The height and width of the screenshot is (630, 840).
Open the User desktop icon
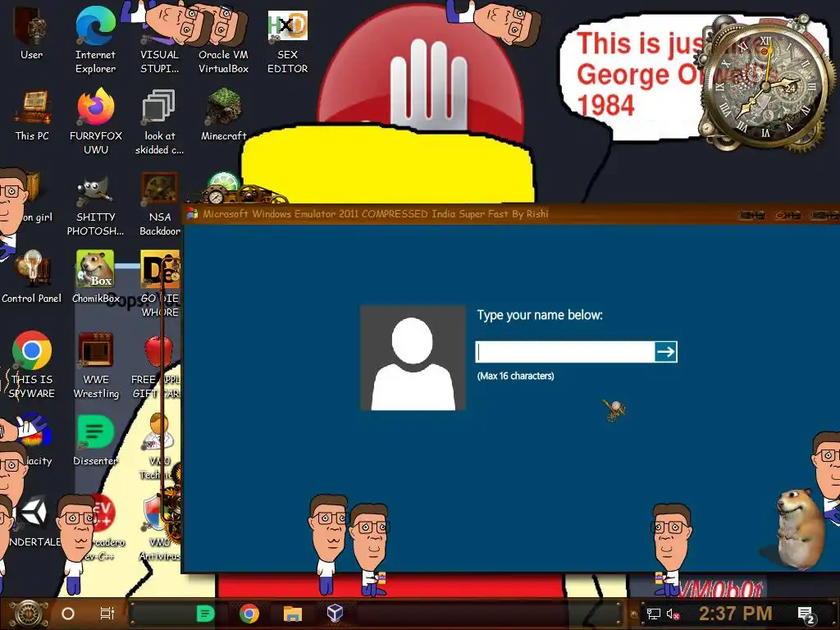click(32, 33)
